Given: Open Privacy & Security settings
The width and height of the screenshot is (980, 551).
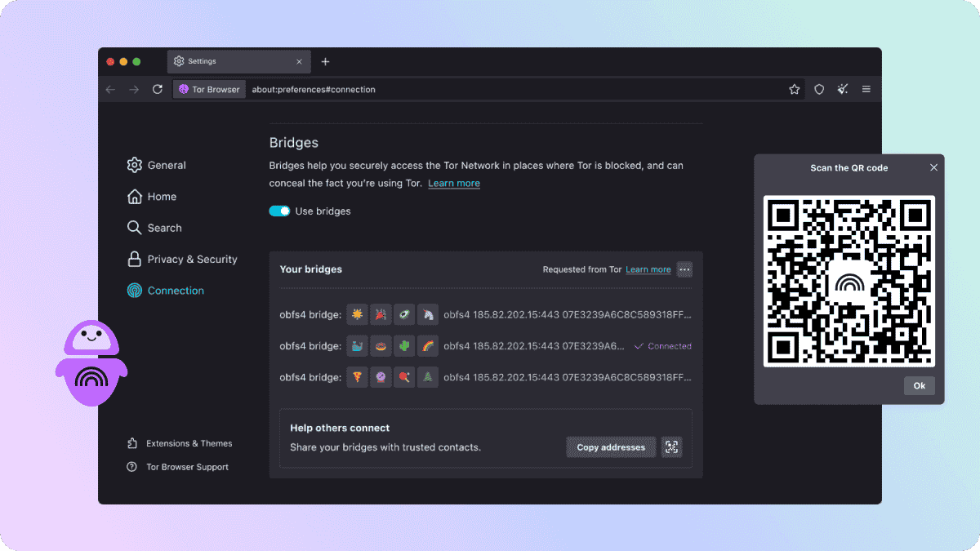Looking at the screenshot, I should point(191,260).
